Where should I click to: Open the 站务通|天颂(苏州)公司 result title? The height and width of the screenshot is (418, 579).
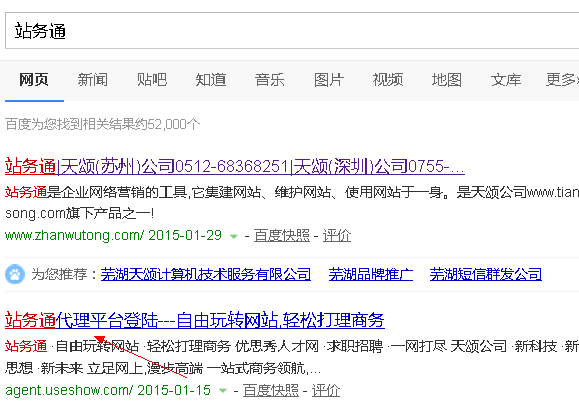coord(235,166)
